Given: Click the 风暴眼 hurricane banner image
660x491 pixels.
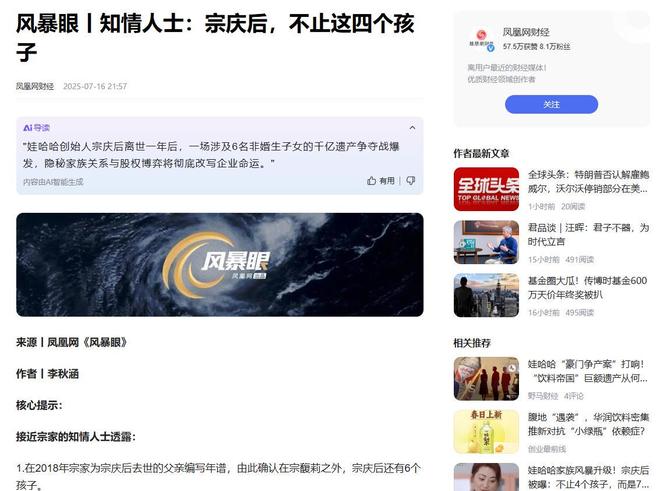Looking at the screenshot, I should [220, 265].
